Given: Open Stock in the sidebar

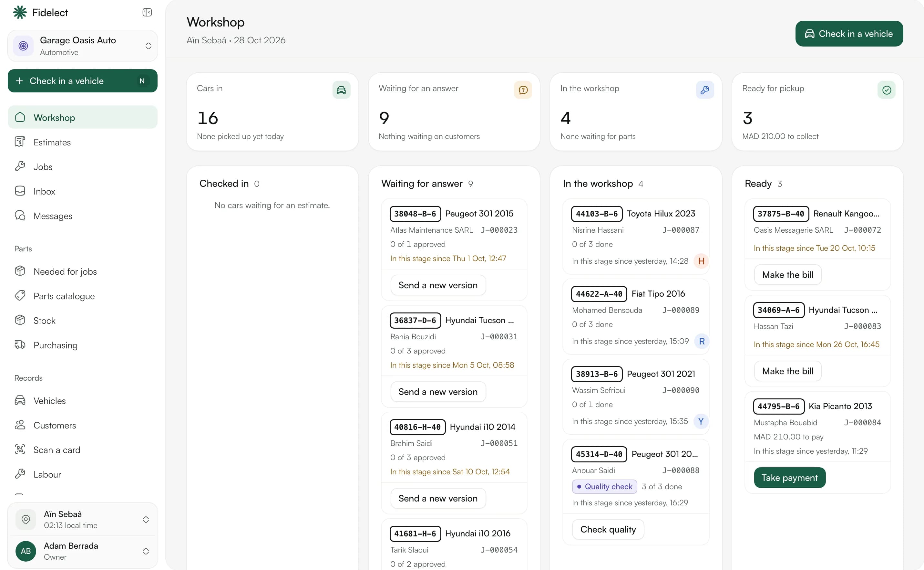Looking at the screenshot, I should pos(83,321).
